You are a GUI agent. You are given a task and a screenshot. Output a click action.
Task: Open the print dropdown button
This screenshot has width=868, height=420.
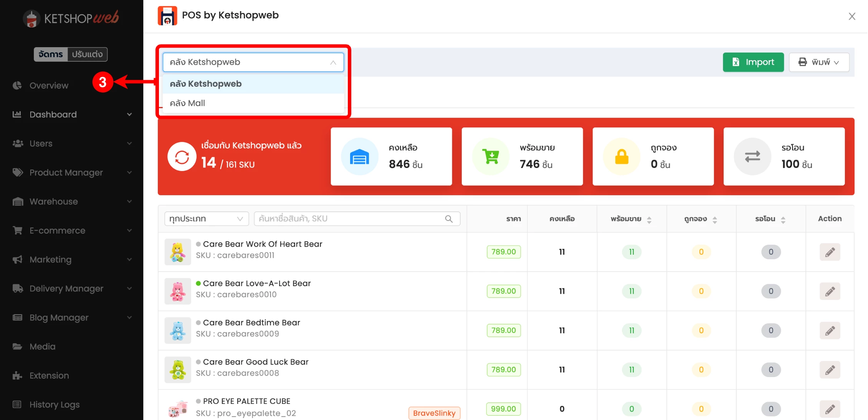[x=819, y=62]
